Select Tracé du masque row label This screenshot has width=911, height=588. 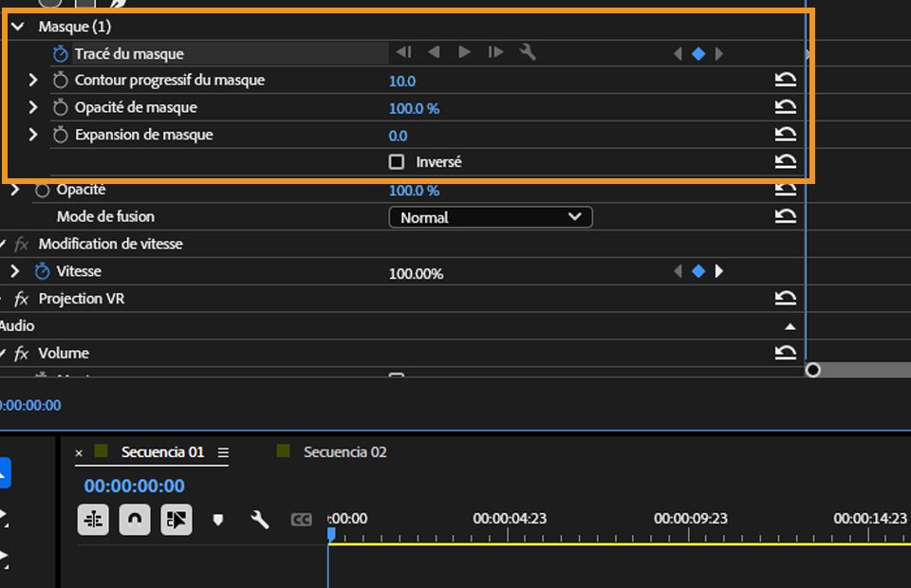point(129,53)
